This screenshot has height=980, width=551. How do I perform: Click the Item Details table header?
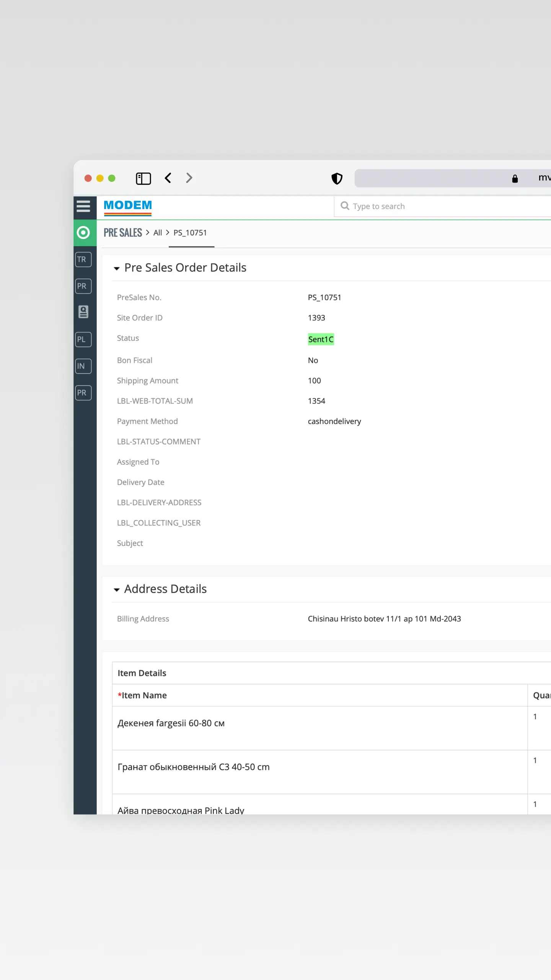point(142,673)
